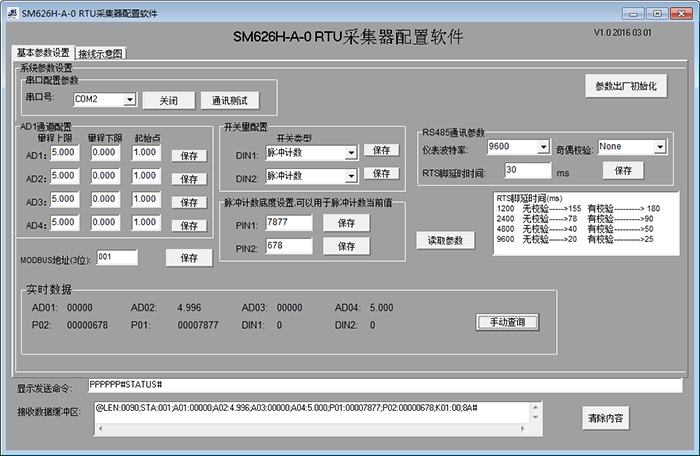This screenshot has height=456, width=700.
Task: Save the AD1 channel settings
Action: coord(188,156)
